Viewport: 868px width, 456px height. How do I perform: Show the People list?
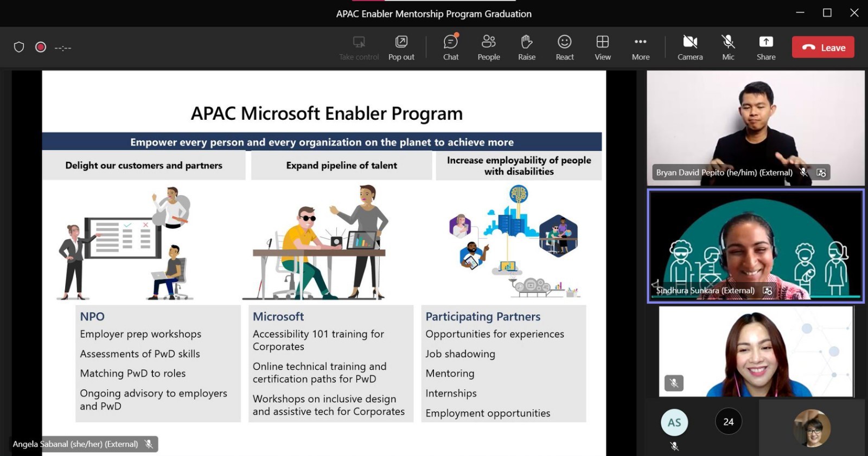point(489,48)
